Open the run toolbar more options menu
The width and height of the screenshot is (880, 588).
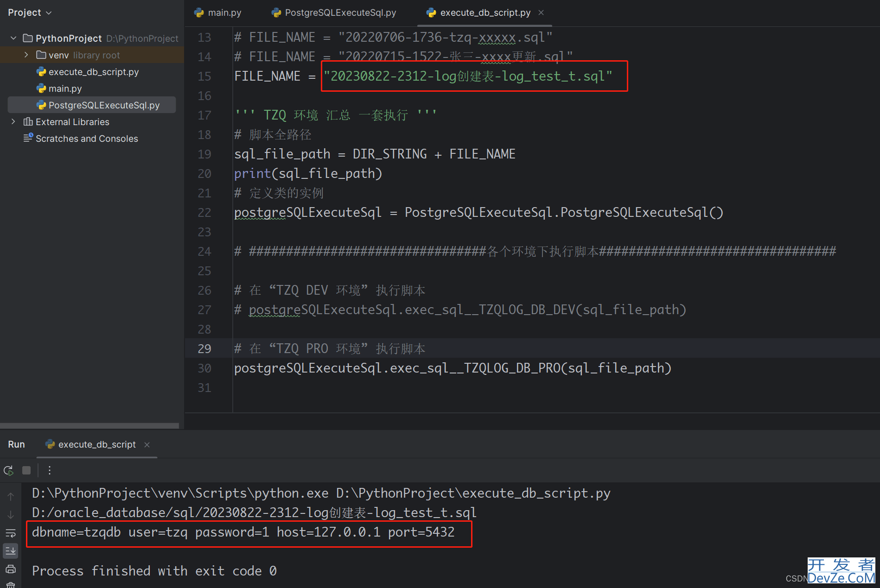pos(50,470)
